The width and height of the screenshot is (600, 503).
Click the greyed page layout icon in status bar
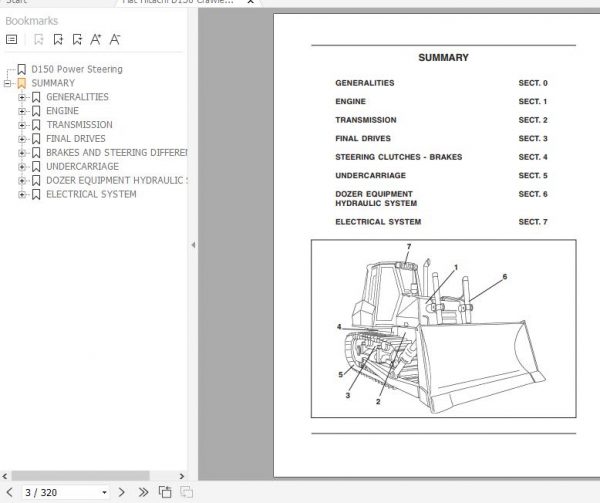coord(186,492)
